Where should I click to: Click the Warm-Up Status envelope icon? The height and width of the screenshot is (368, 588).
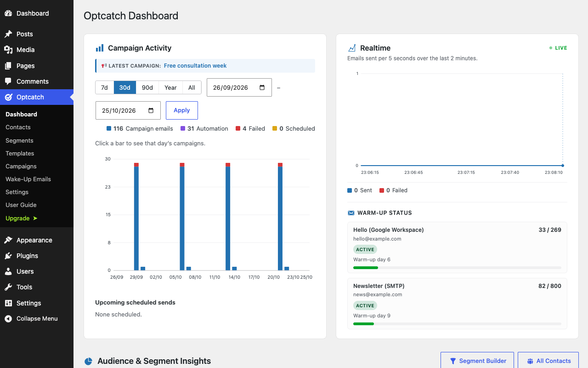351,213
